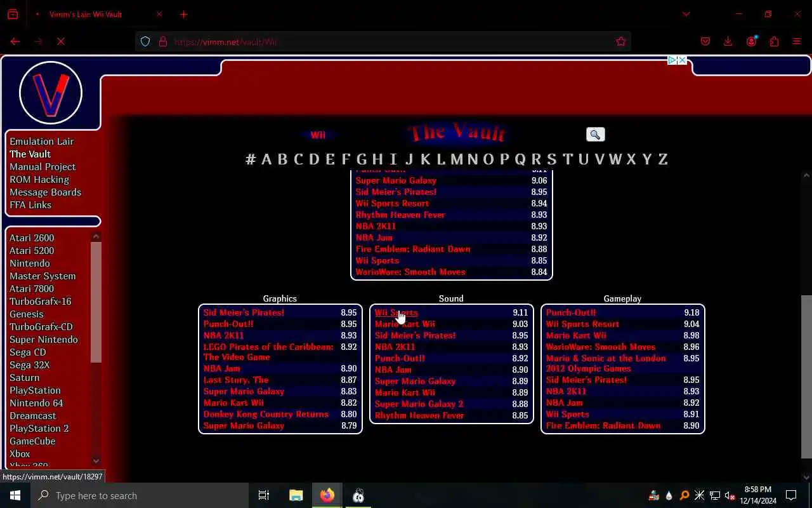Click the Firefox back arrow

click(x=15, y=41)
